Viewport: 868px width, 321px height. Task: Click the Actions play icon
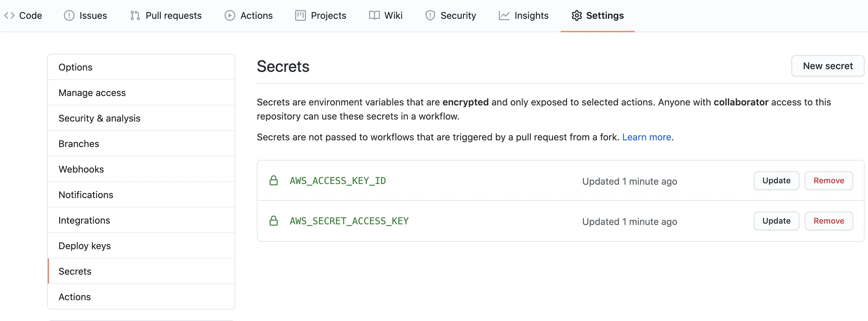point(230,15)
